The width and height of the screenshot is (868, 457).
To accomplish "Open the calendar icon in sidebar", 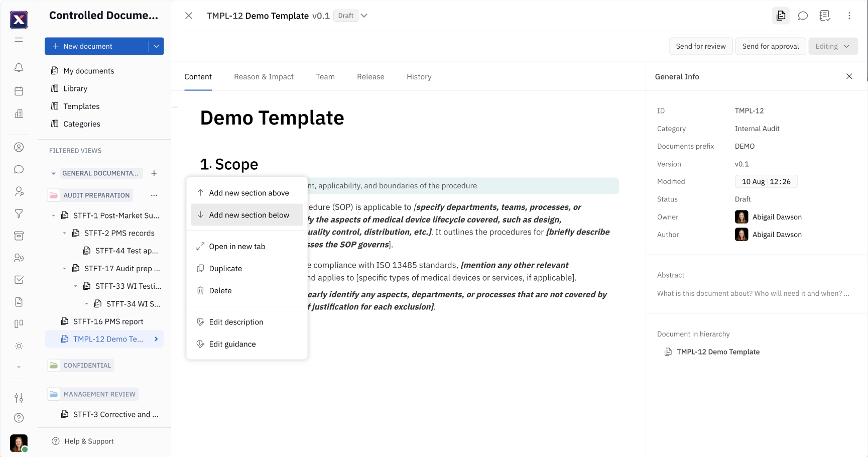I will pos(19,91).
